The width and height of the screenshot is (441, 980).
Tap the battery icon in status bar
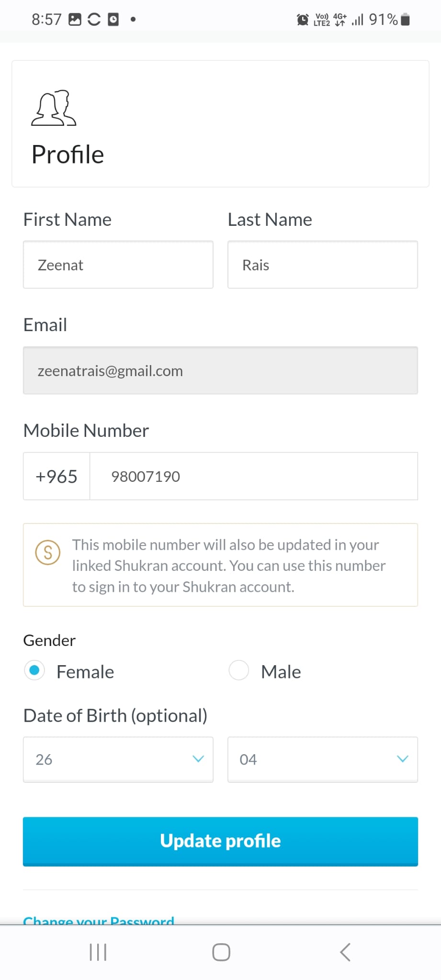(406, 20)
